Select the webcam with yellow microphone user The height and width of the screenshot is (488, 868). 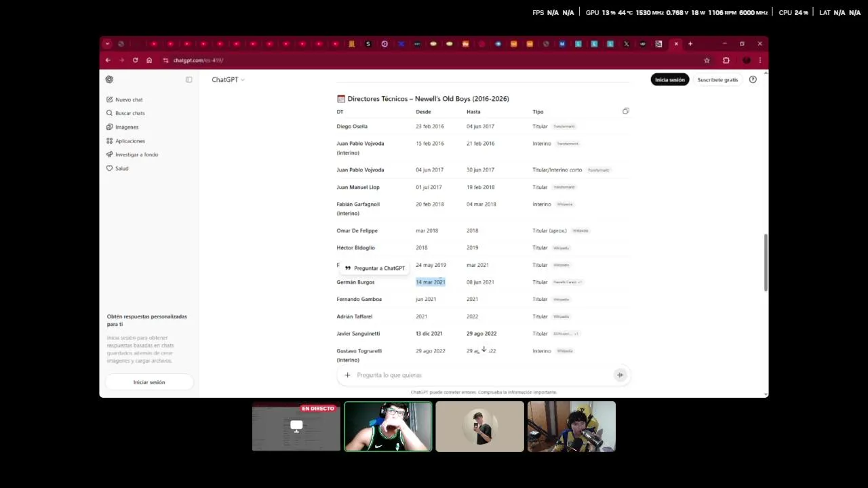[x=572, y=426]
